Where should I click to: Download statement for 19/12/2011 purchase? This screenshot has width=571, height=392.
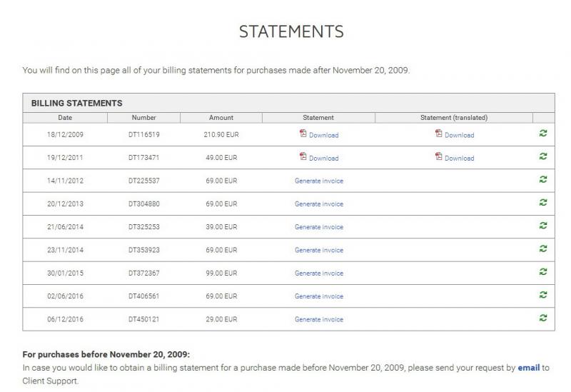[324, 158]
